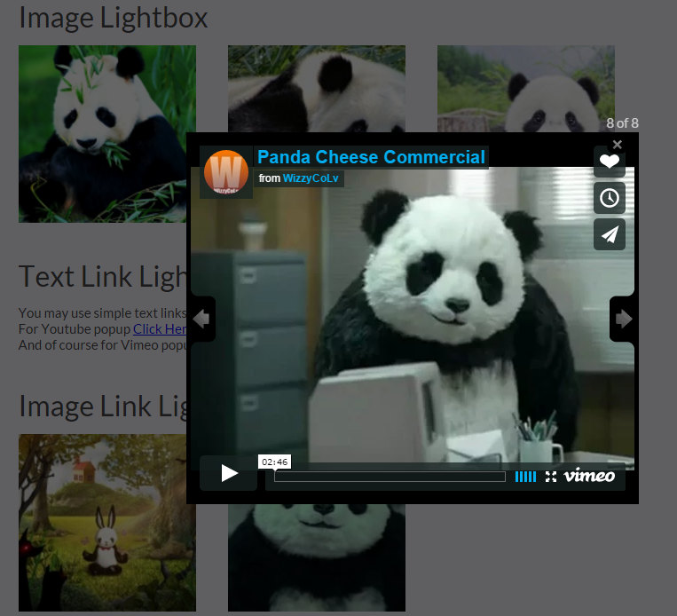
Task: Click the WizzyCoLv orange avatar
Action: point(225,171)
